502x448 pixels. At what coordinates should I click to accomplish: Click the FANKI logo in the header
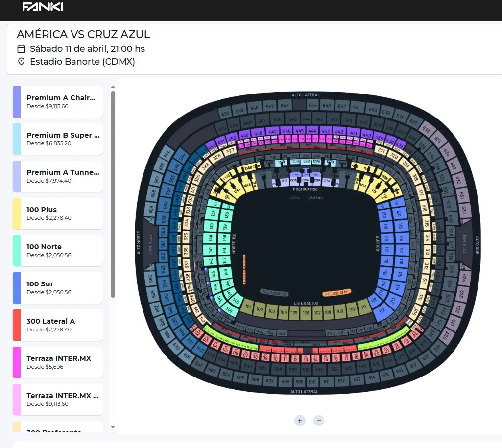43,7
